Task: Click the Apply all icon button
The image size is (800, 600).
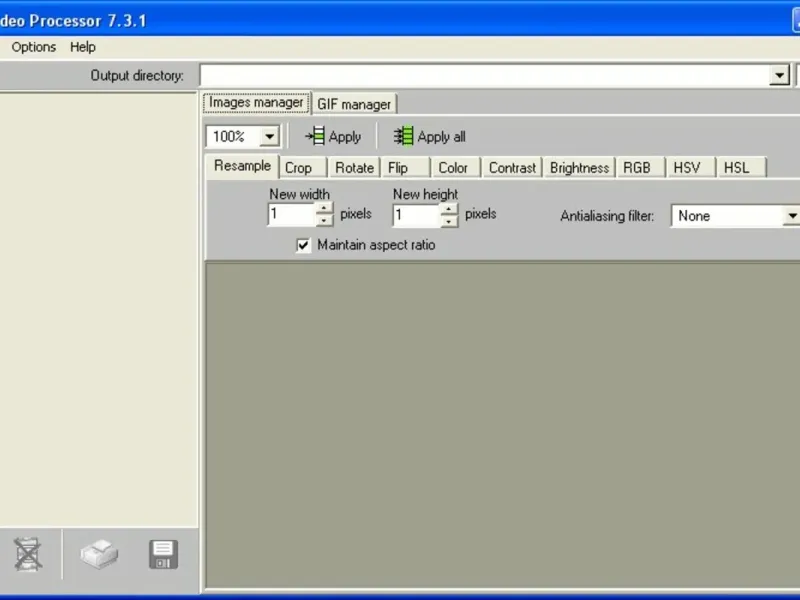Action: point(429,137)
